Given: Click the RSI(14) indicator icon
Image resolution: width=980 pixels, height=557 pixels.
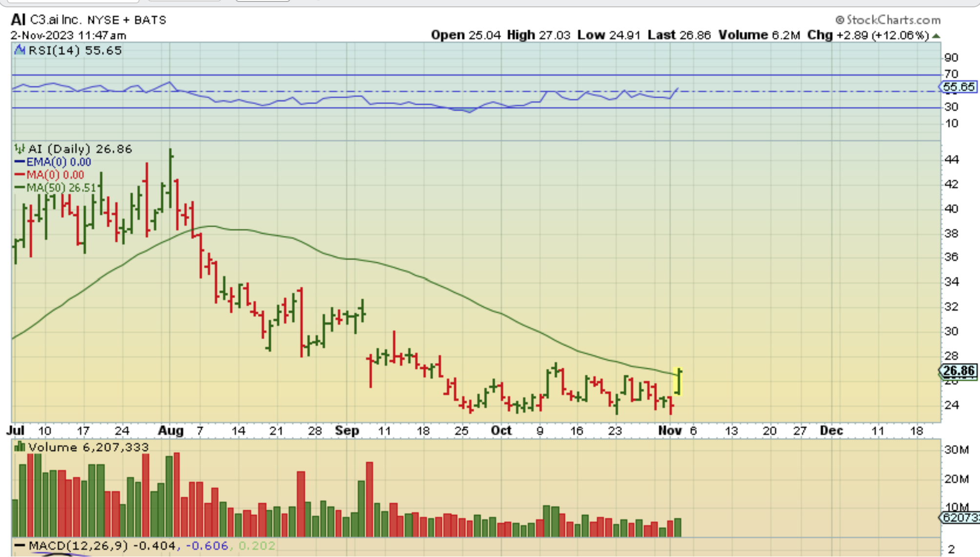Looking at the screenshot, I should coord(20,50).
